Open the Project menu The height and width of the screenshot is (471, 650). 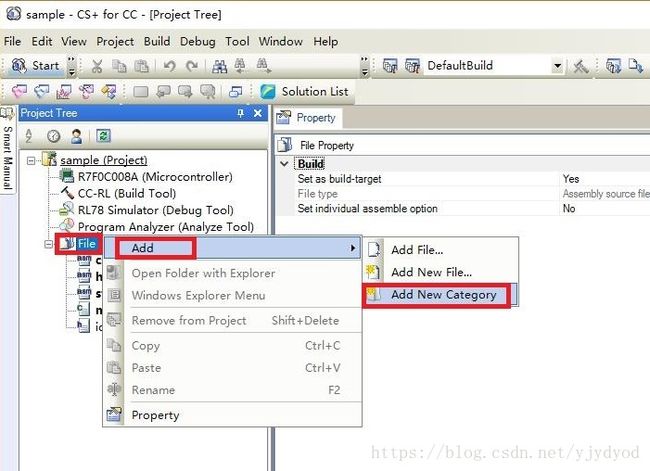click(x=115, y=41)
